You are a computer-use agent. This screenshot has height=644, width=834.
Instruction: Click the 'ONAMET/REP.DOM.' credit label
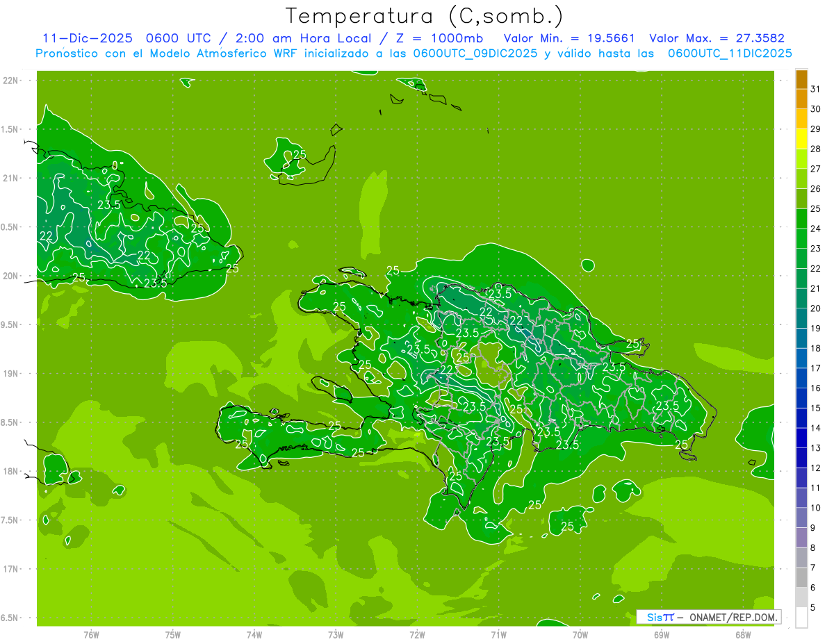734,617
